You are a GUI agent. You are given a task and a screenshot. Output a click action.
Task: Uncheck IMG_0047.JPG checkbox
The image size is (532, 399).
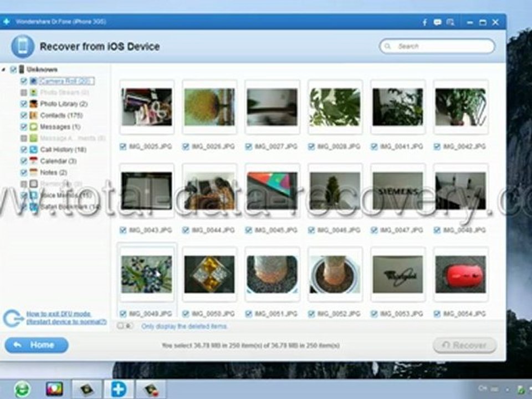pyautogui.click(x=374, y=230)
